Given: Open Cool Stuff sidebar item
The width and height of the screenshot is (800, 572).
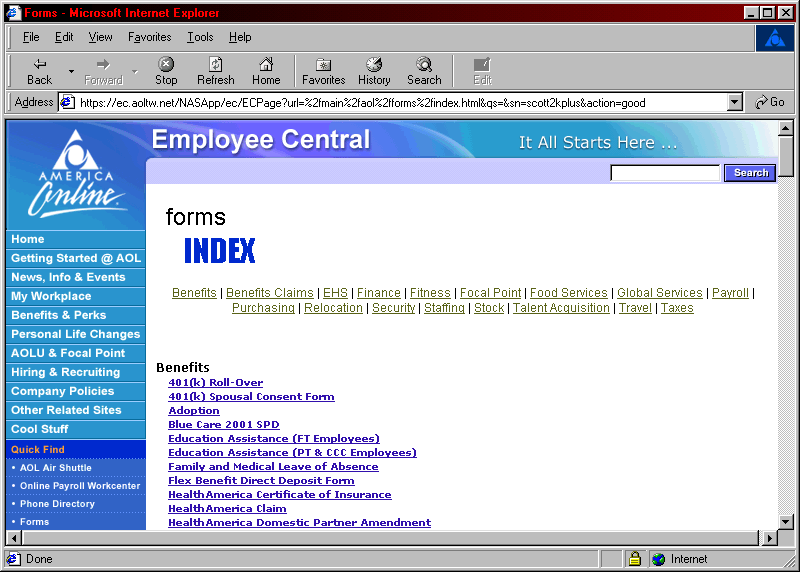Looking at the screenshot, I should coord(76,429).
